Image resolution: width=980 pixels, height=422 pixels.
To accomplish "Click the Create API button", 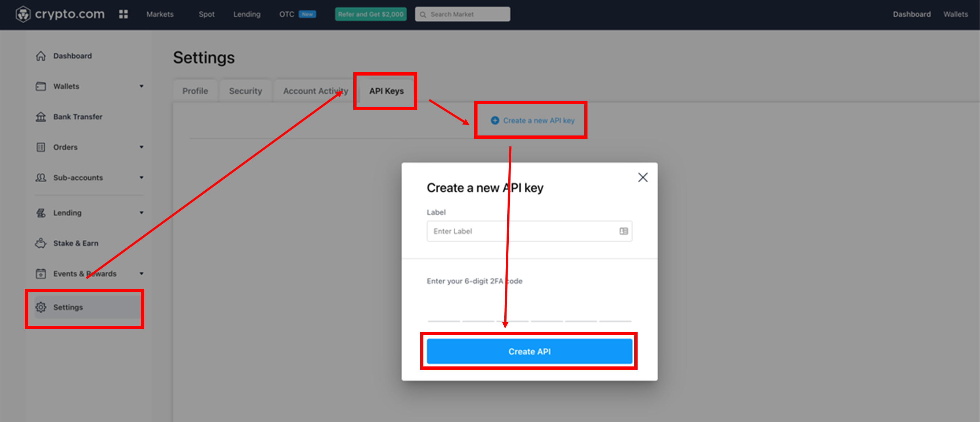I will [530, 351].
